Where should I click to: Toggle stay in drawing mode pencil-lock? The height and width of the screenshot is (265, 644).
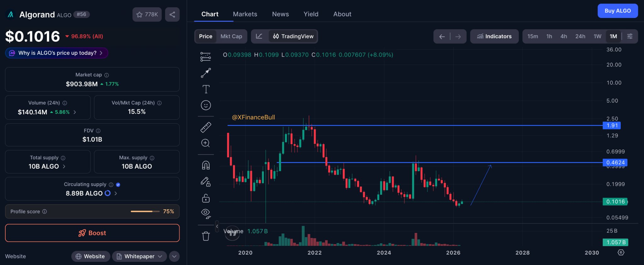[206, 182]
